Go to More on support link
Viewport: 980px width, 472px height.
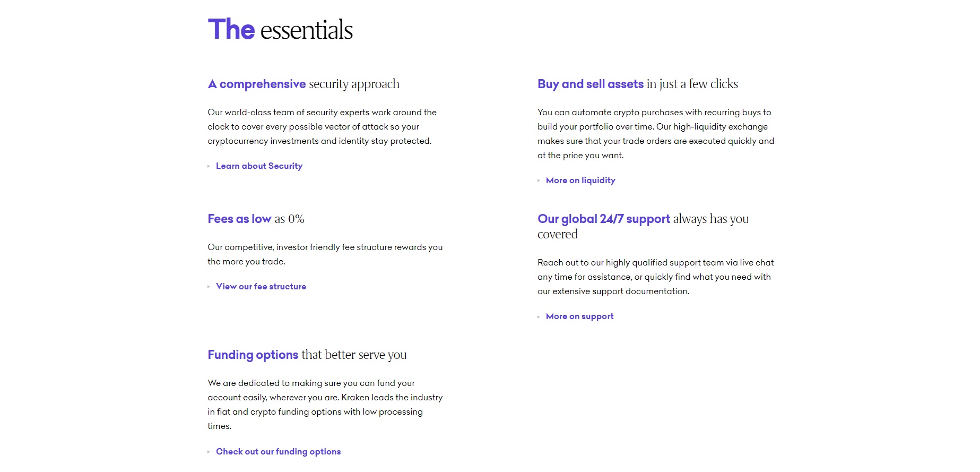[579, 316]
